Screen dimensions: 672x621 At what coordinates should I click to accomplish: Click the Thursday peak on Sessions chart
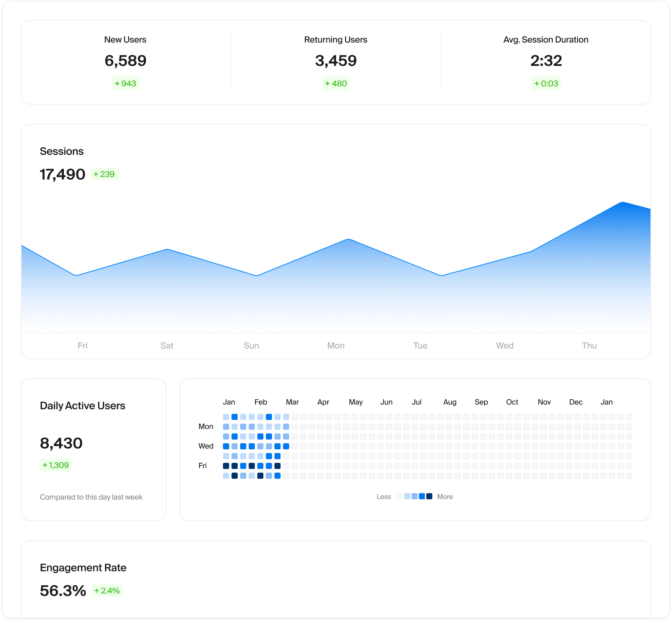pyautogui.click(x=622, y=203)
